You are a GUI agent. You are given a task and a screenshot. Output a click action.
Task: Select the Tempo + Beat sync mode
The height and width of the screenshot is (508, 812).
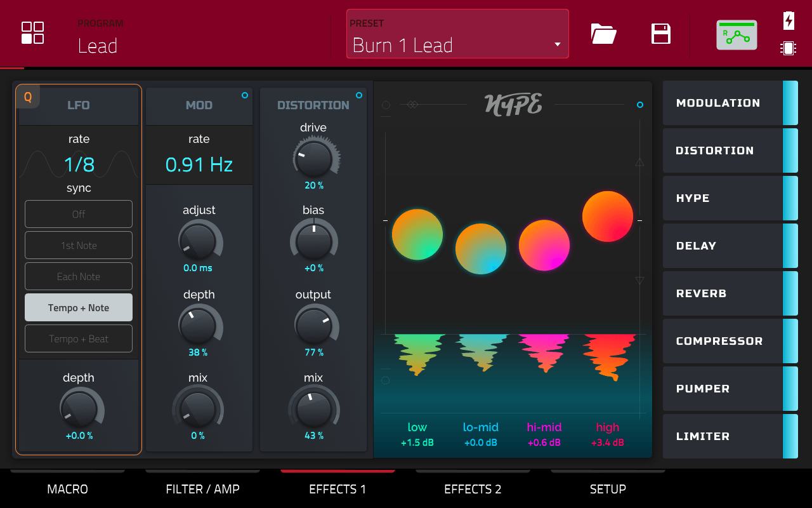click(x=79, y=338)
